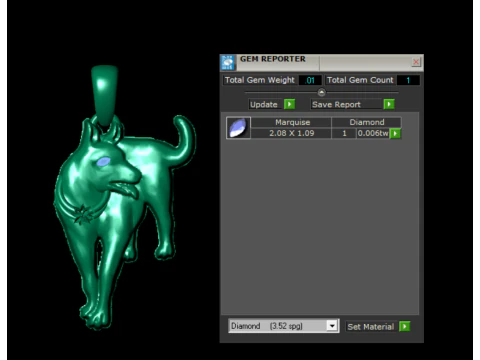This screenshot has height=360, width=480.
Task: Click the Marquise column header
Action: point(291,122)
